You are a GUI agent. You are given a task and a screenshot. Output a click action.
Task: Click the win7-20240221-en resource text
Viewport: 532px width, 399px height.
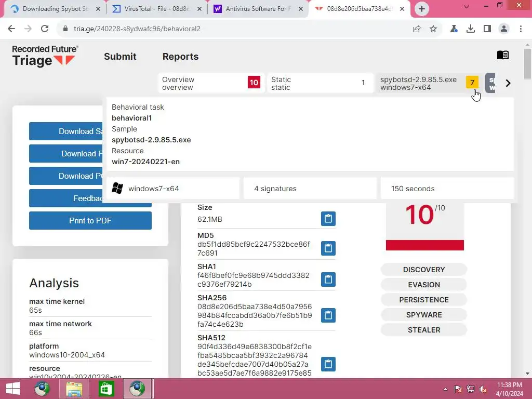146,162
